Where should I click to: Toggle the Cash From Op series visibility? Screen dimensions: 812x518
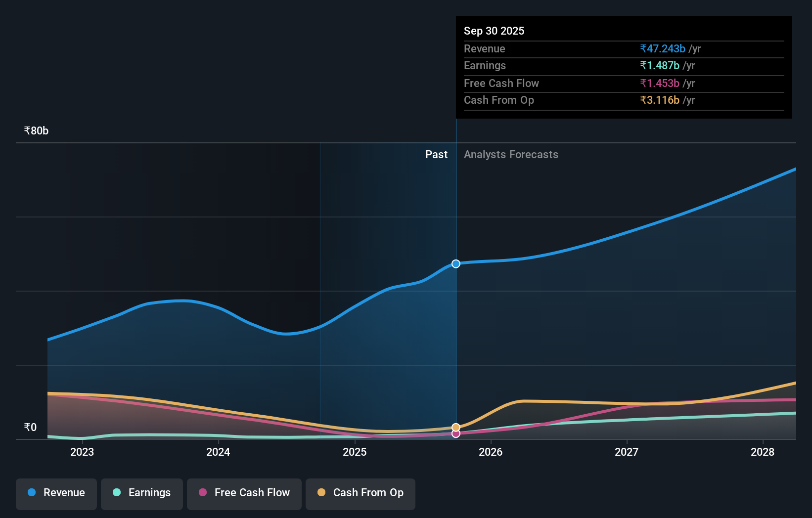tap(360, 493)
